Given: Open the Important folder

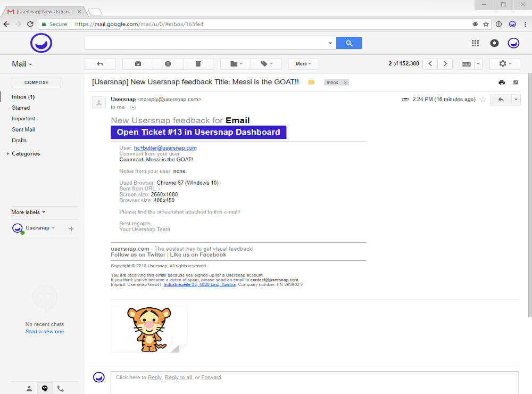Looking at the screenshot, I should [x=23, y=119].
